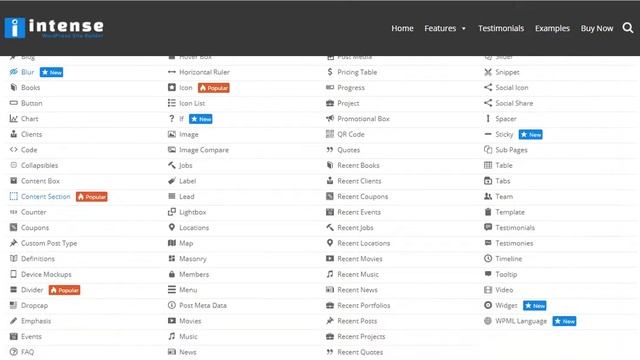Click the Chart graph icon

click(x=13, y=119)
